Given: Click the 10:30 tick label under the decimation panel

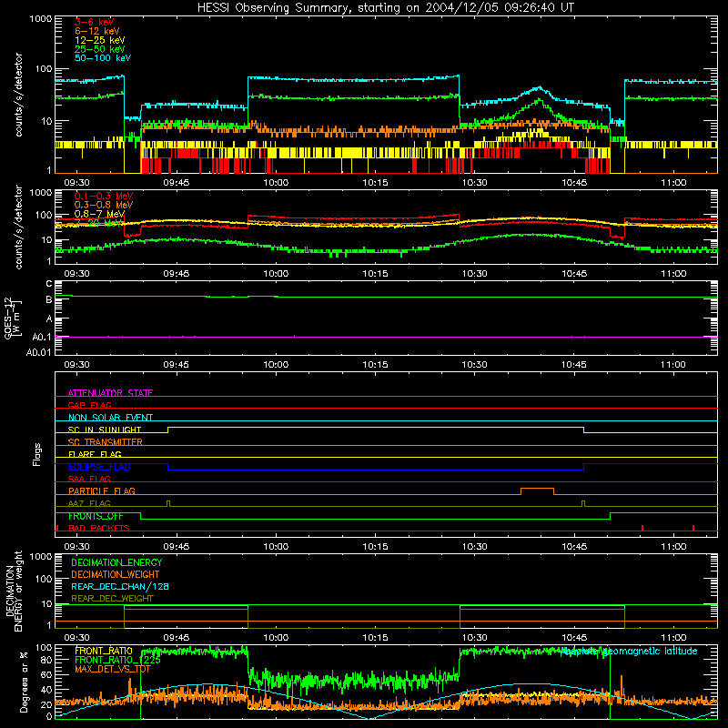Looking at the screenshot, I should [x=474, y=638].
